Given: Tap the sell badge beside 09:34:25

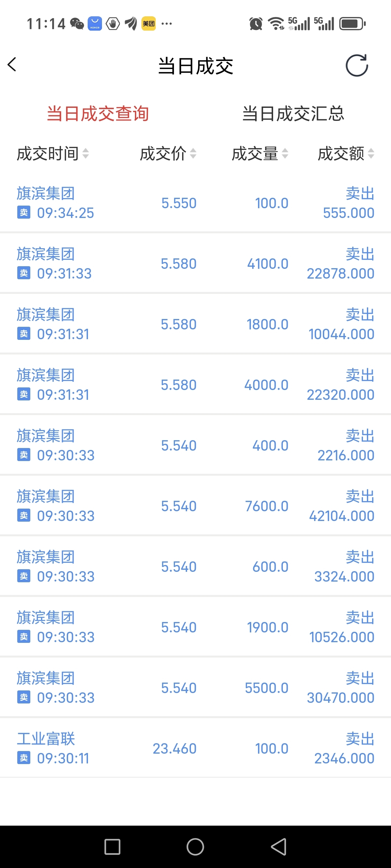Looking at the screenshot, I should [x=24, y=213].
